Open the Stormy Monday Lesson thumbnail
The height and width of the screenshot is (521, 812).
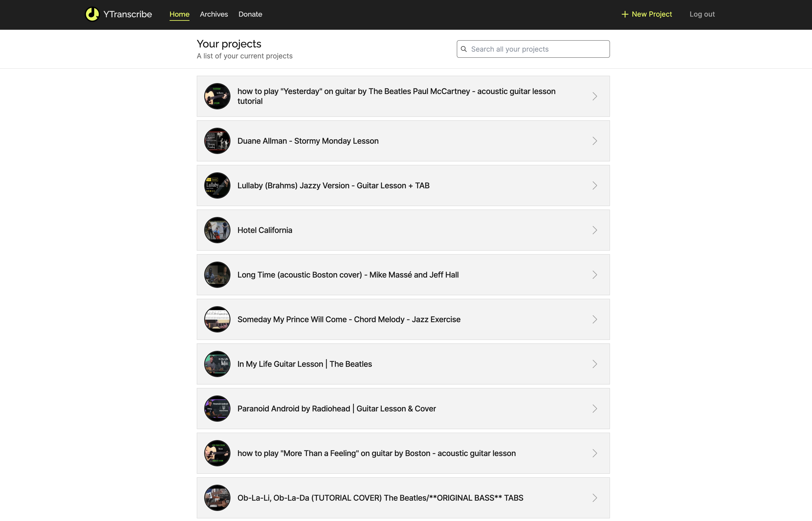click(x=217, y=141)
